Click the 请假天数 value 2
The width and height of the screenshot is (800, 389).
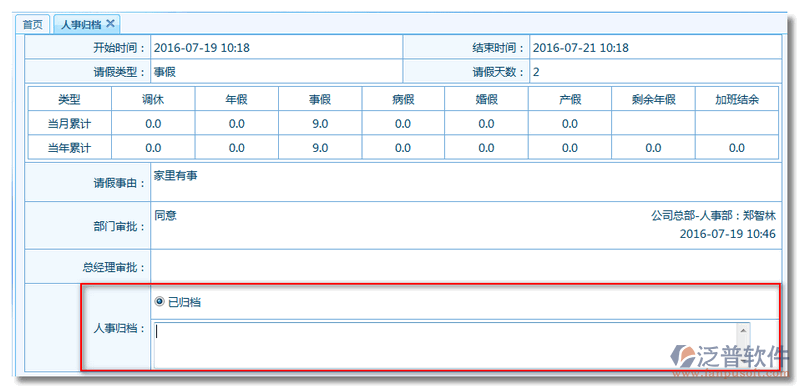536,72
